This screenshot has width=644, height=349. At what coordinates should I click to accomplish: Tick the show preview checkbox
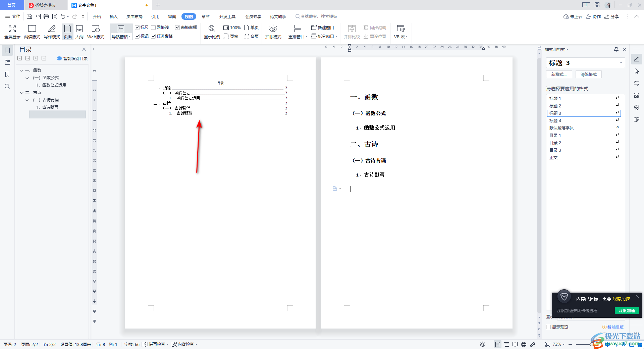[x=548, y=327]
